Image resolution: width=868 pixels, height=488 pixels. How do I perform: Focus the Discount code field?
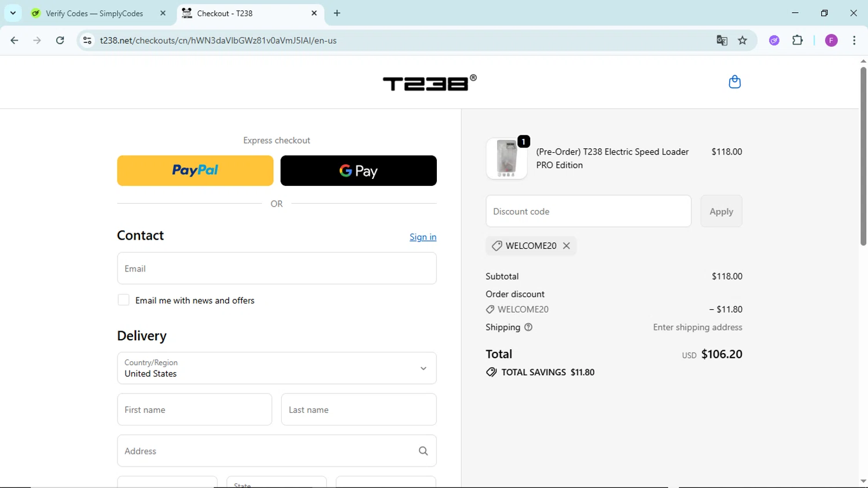click(589, 211)
